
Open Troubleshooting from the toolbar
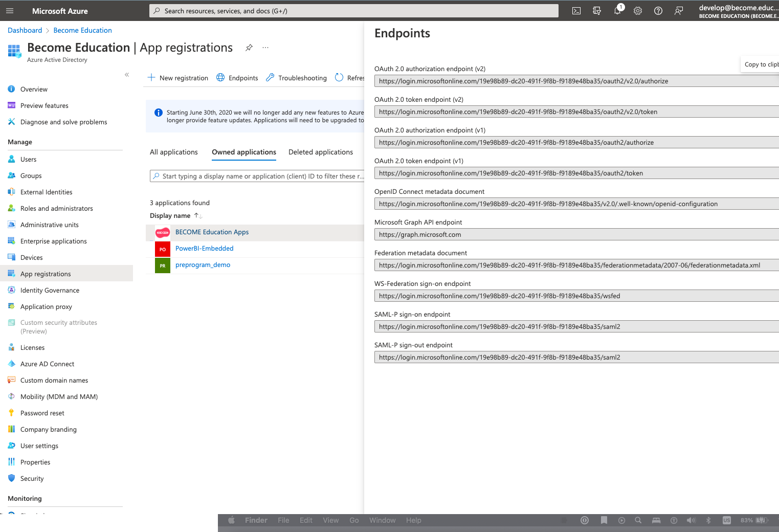296,78
